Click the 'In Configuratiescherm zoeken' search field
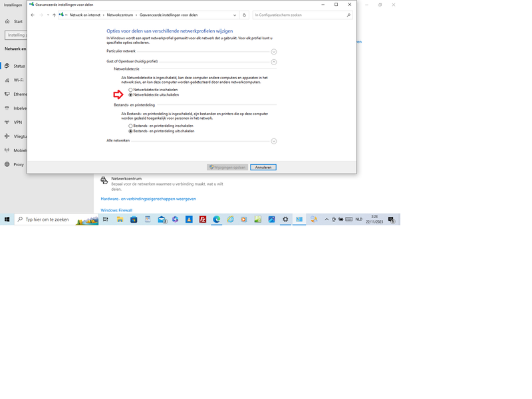This screenshot has width=532, height=399. point(299,15)
